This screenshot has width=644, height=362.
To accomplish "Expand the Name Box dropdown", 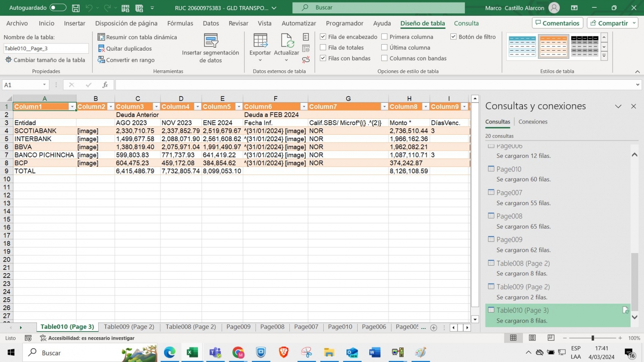I will tap(44, 85).
